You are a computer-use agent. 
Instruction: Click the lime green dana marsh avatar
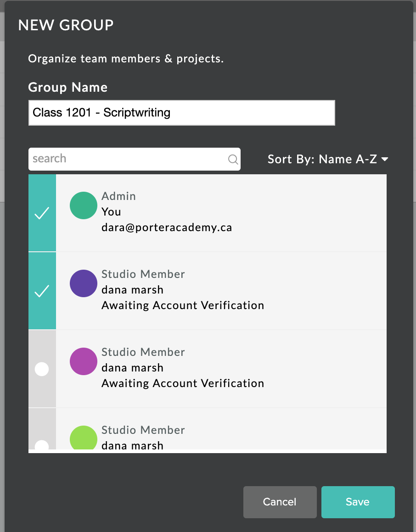(x=84, y=438)
